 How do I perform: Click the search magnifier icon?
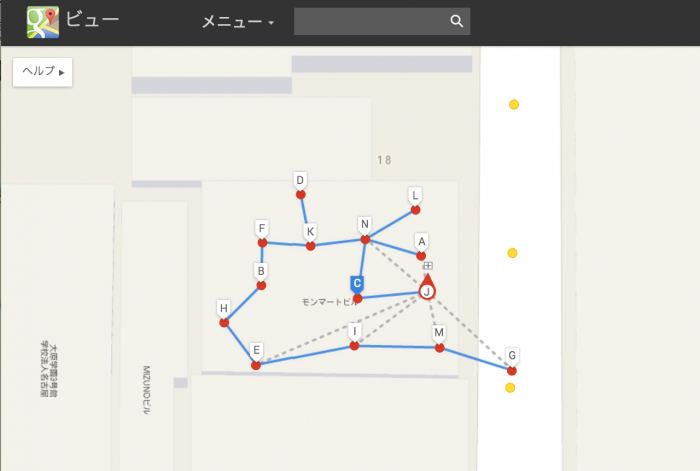coord(456,21)
